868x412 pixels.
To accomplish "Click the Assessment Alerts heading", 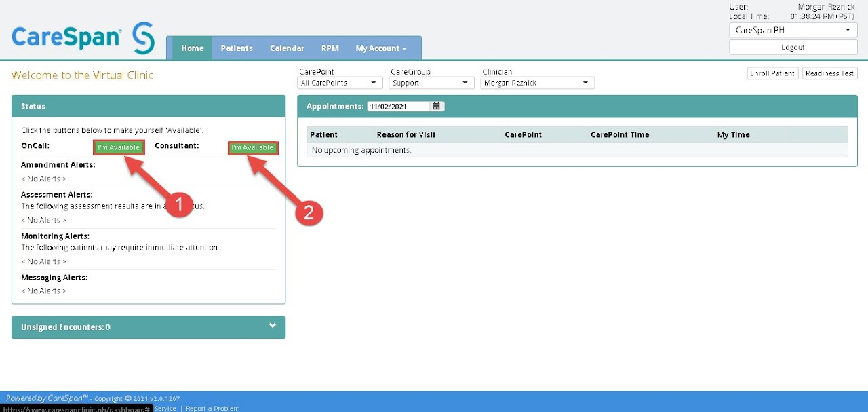I will (x=57, y=194).
